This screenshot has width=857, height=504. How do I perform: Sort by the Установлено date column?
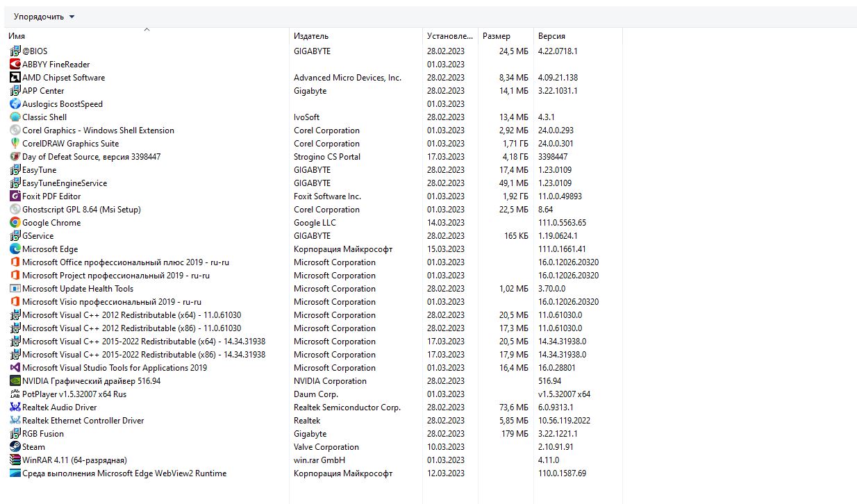point(450,36)
